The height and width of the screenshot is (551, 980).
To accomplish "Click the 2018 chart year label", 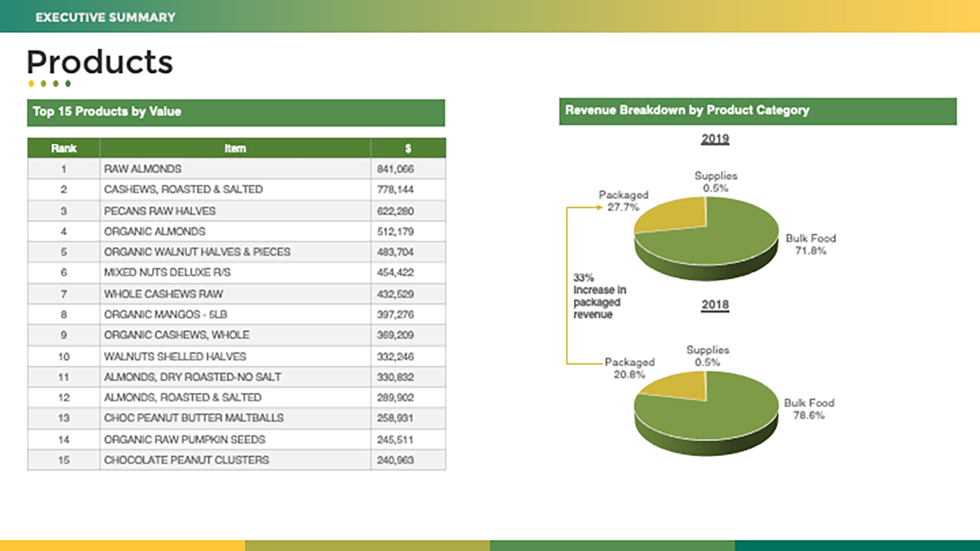I will (715, 305).
